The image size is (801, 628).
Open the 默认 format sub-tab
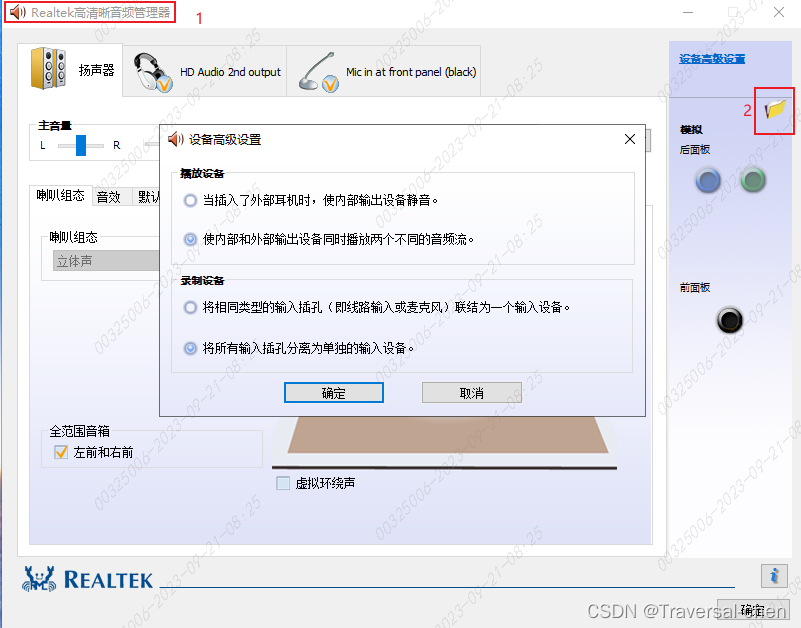pyautogui.click(x=148, y=197)
